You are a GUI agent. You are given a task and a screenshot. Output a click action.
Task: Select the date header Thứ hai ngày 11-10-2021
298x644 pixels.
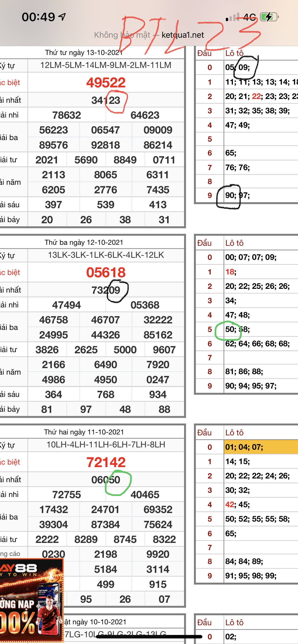[84, 432]
